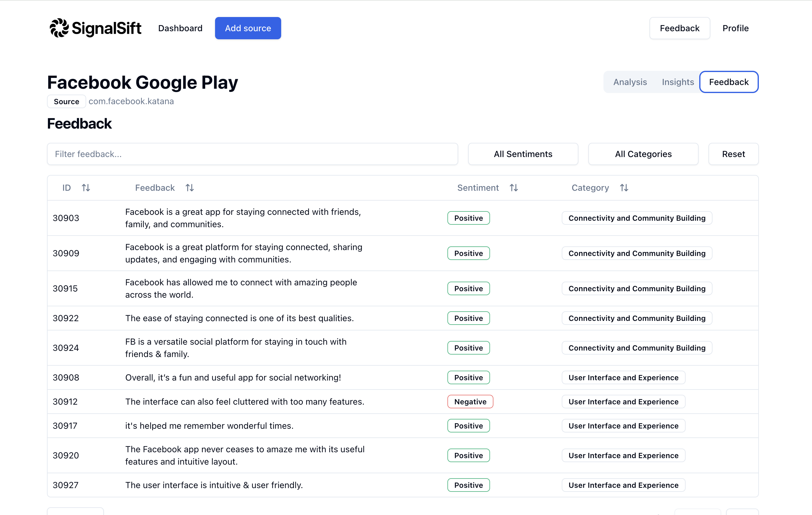812x515 pixels.
Task: Select feedback ID 30927
Action: pyautogui.click(x=66, y=485)
